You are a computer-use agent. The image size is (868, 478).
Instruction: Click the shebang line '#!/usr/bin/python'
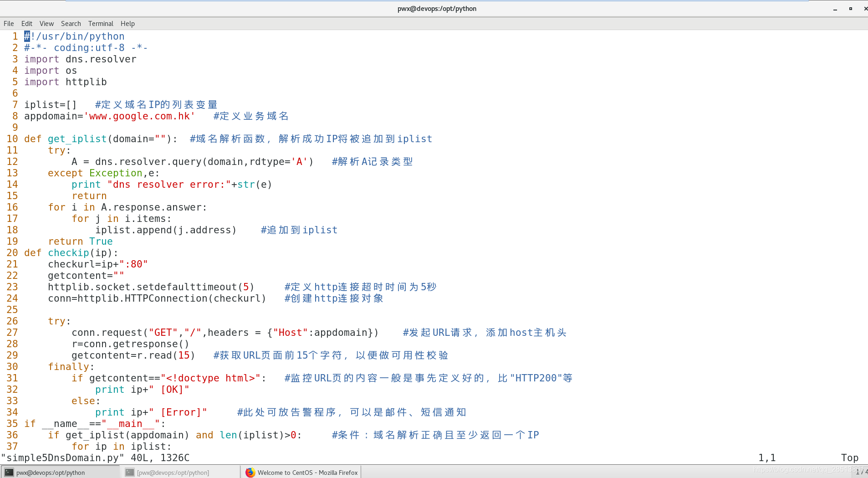[x=74, y=36]
